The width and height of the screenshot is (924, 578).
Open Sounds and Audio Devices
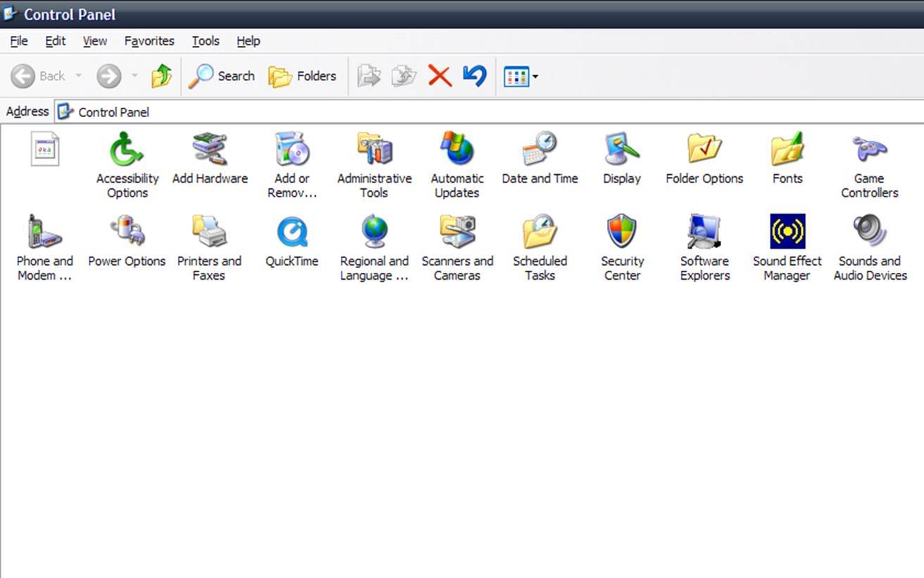(870, 233)
